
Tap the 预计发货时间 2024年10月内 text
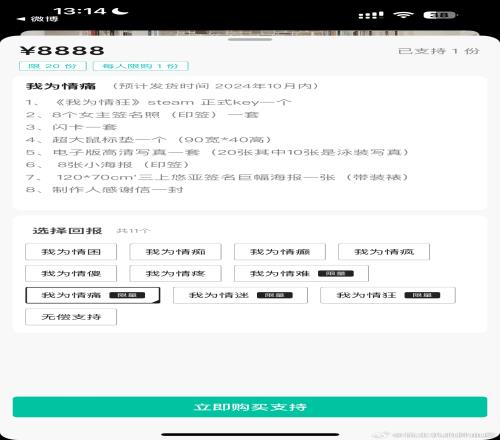tap(215, 86)
